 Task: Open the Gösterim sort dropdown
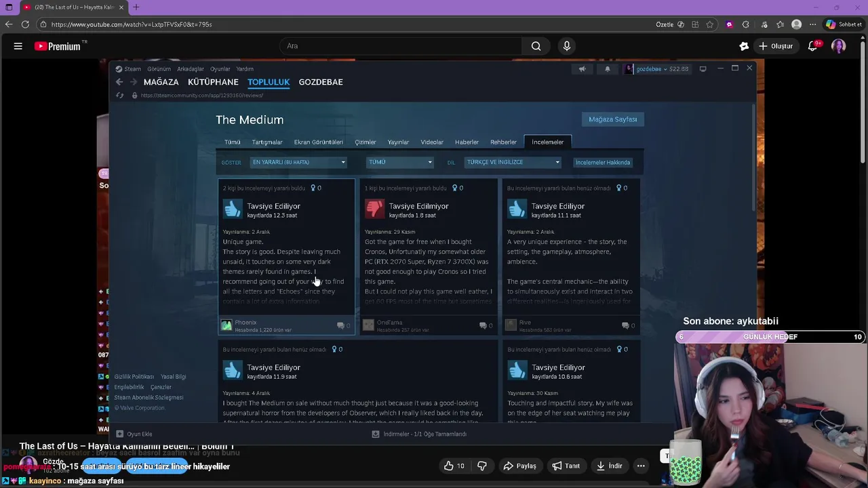coord(298,162)
